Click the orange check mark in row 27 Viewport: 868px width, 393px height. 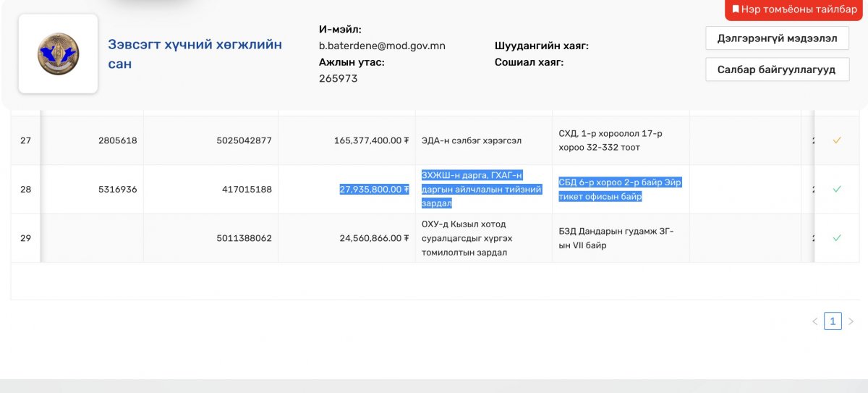(x=837, y=140)
